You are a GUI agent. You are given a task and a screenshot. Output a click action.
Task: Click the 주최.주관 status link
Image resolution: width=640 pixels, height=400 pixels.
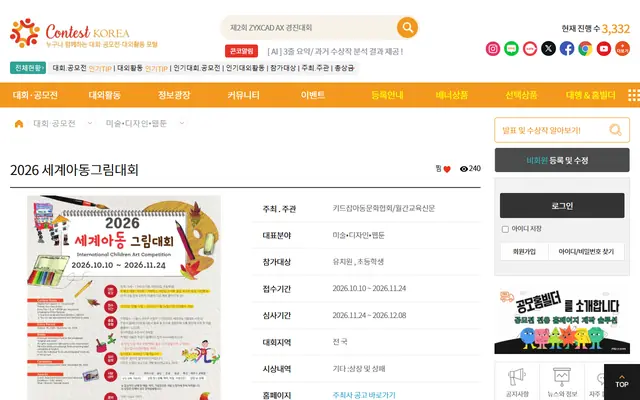(x=315, y=68)
